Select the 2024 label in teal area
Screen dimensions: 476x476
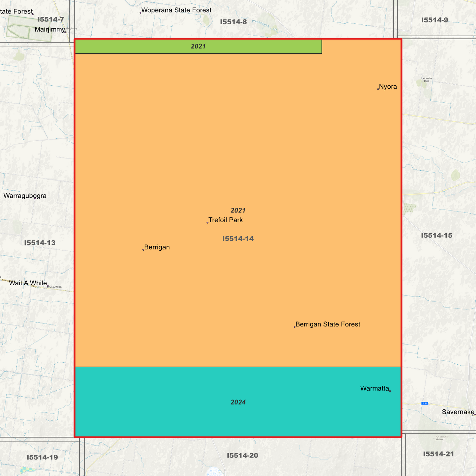238,402
